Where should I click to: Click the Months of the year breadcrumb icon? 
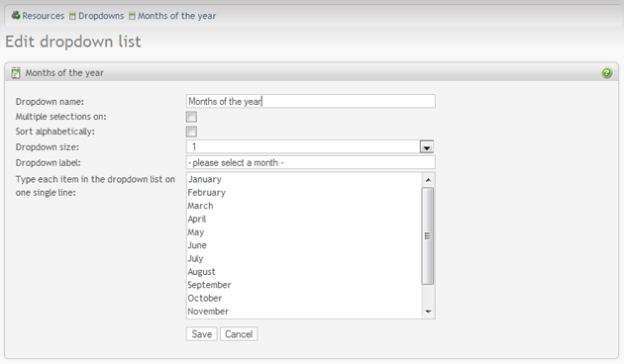[132, 16]
